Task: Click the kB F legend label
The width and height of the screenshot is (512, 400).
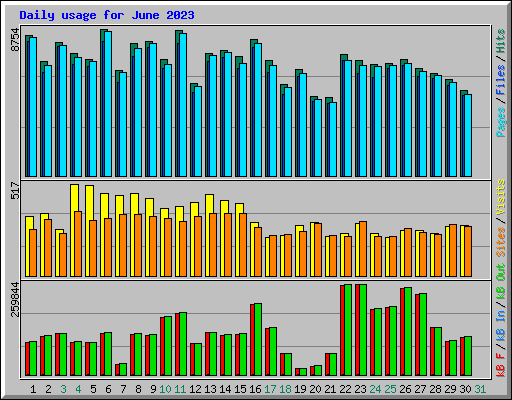Action: click(501, 365)
